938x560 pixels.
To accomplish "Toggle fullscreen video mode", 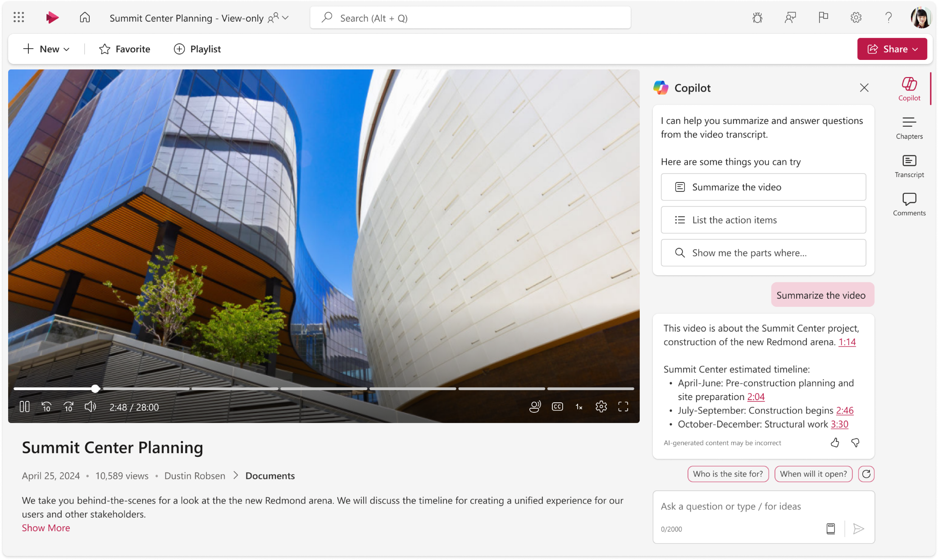I will click(x=624, y=407).
